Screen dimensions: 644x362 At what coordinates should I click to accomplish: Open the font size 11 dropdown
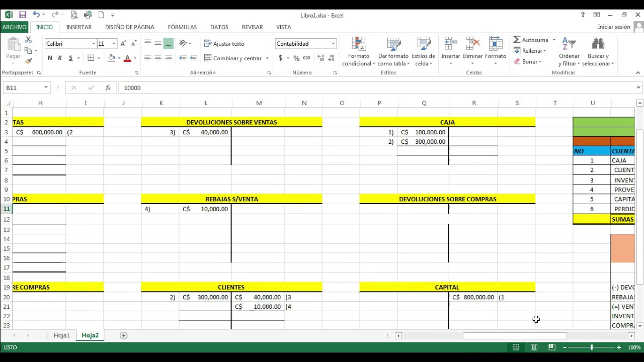pos(114,44)
